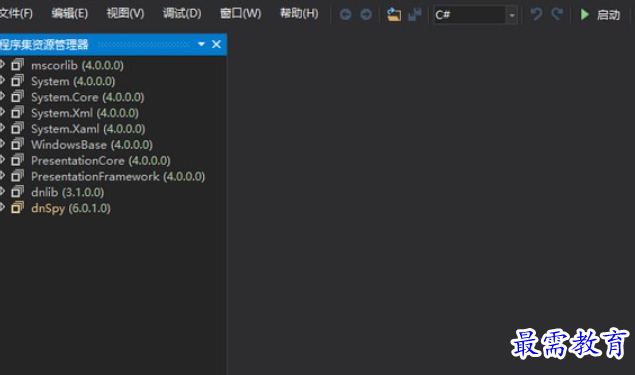Click the assembly icon beside PresentationCore
Screen dimensions: 635x375
[17, 160]
